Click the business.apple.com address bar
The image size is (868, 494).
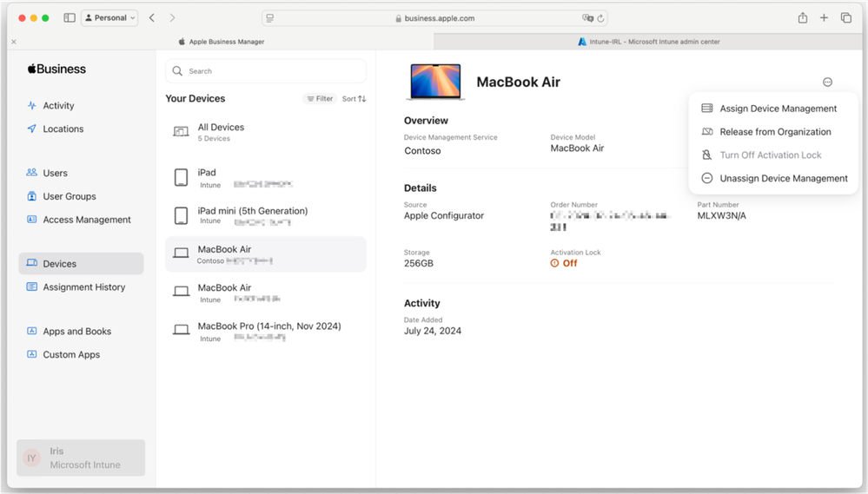point(434,18)
